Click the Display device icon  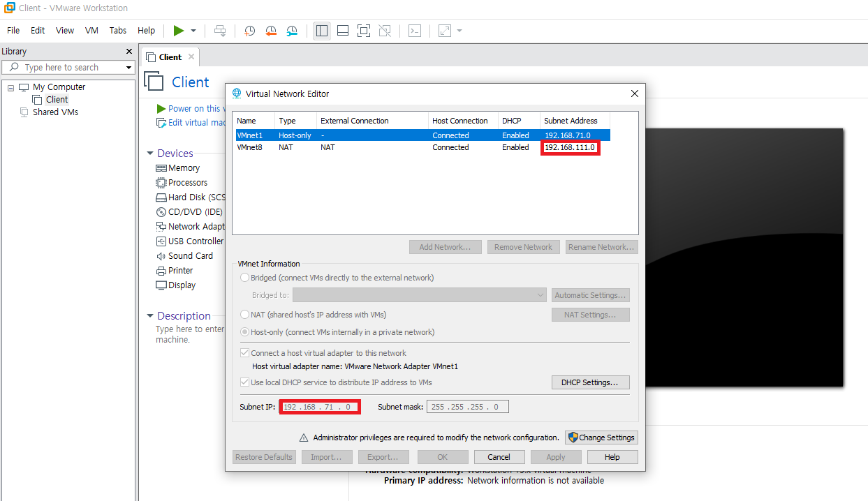(161, 285)
